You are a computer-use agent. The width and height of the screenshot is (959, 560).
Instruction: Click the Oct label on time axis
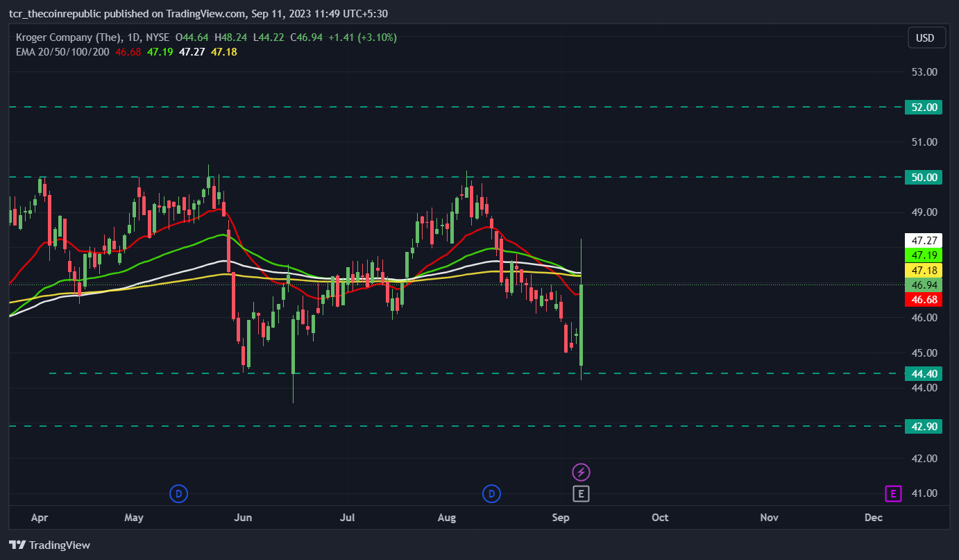(660, 518)
